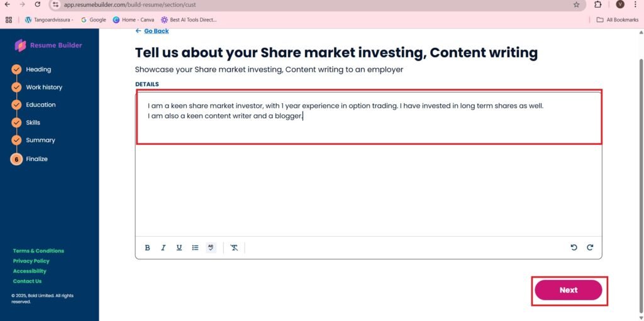This screenshot has width=644, height=321.
Task: Select the Skills step in sidebar
Action: pos(33,123)
